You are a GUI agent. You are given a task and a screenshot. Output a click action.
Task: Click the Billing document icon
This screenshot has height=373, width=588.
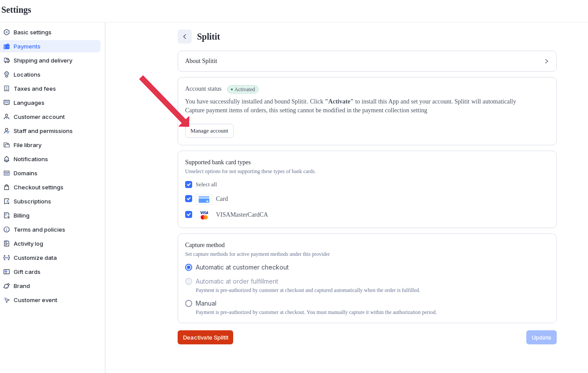pyautogui.click(x=7, y=215)
